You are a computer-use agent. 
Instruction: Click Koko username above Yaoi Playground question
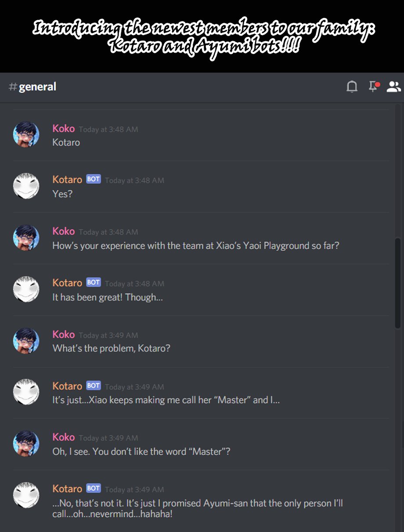point(64,231)
